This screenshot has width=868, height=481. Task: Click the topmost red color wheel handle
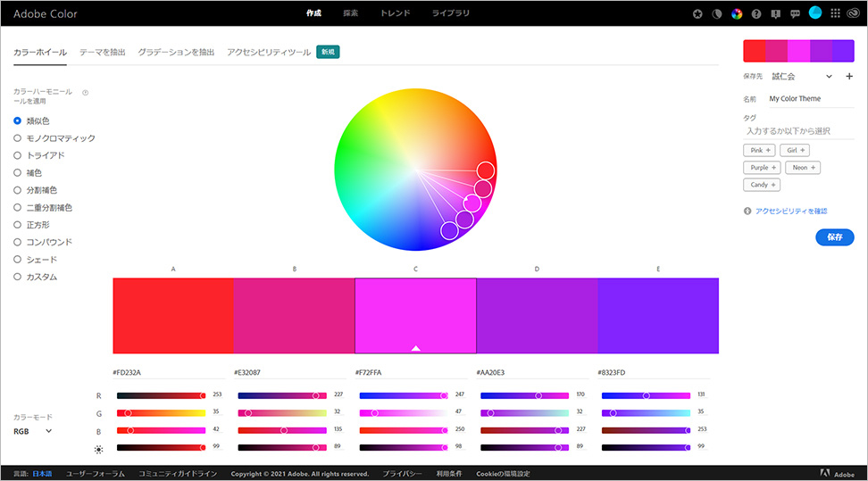click(486, 170)
